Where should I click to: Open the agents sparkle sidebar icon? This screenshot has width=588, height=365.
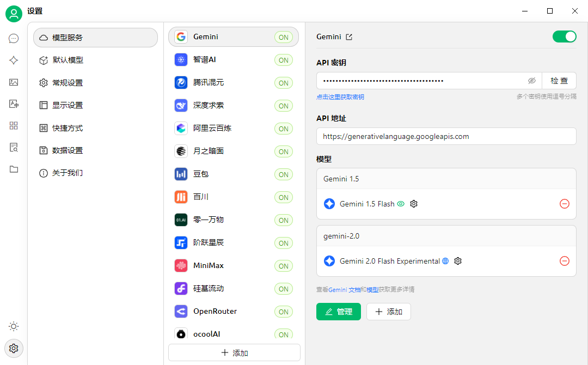pyautogui.click(x=14, y=60)
